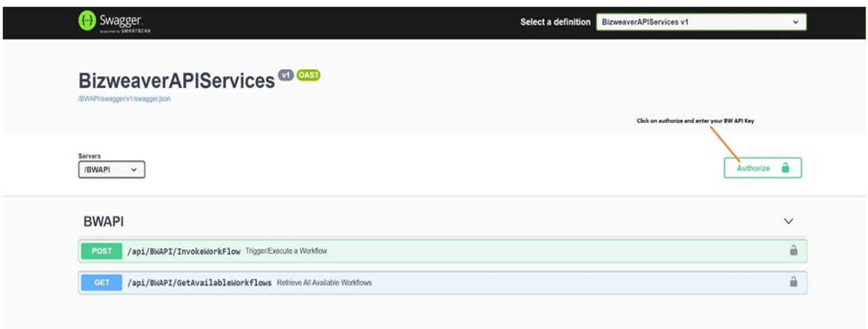This screenshot has height=329, width=868.
Task: Open the /BWAPI servers dropdown
Action: pyautogui.click(x=112, y=170)
